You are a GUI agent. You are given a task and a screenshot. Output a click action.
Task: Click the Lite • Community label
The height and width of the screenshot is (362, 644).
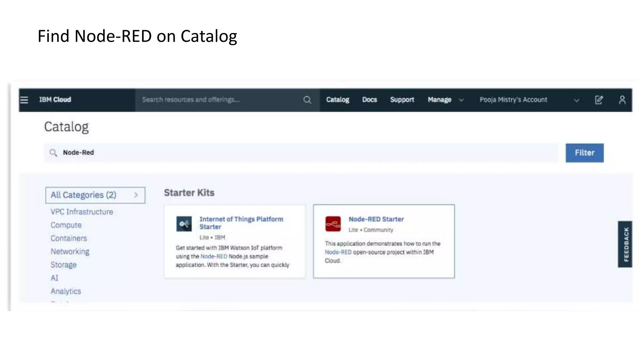coord(371,230)
